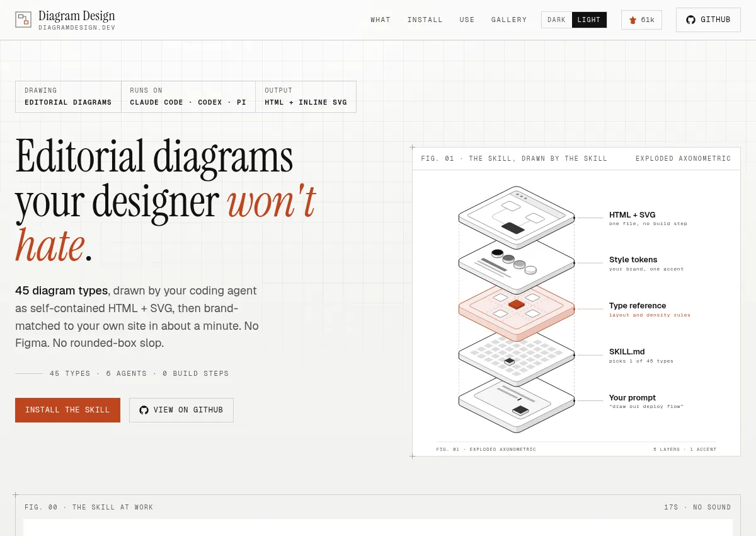Viewport: 756px width, 536px height.
Task: Switch theme to DARK
Action: click(556, 20)
